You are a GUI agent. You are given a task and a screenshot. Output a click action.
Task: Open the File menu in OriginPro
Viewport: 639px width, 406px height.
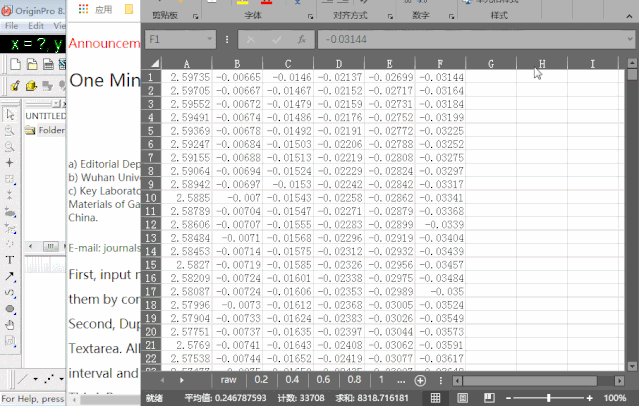pos(10,25)
